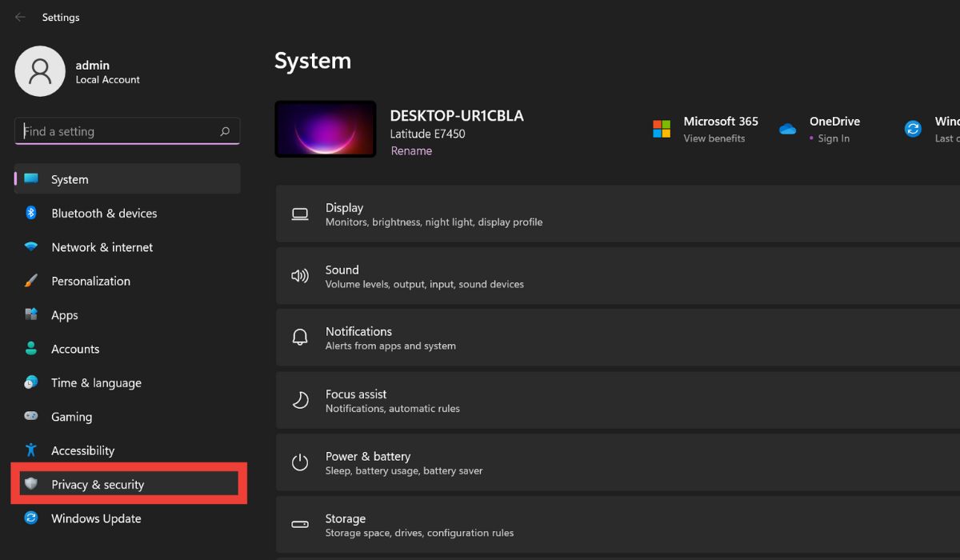Click the Privacy & security shield icon
The width and height of the screenshot is (960, 560).
31,484
